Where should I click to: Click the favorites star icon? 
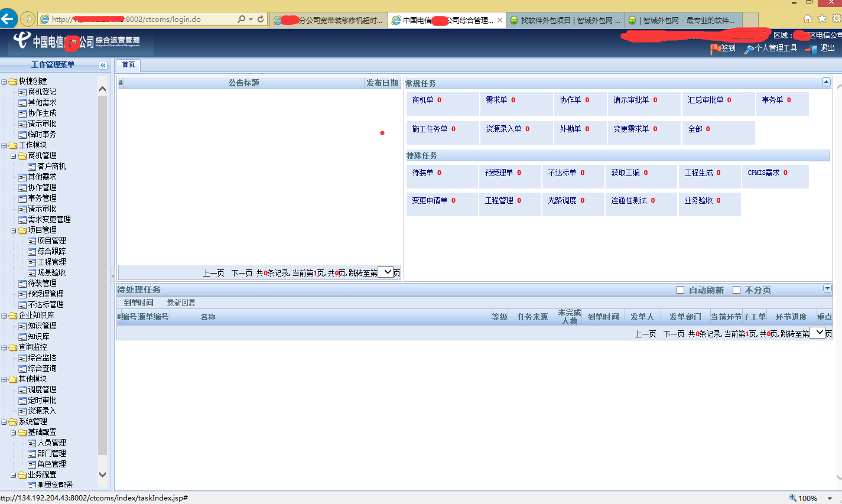click(x=822, y=19)
